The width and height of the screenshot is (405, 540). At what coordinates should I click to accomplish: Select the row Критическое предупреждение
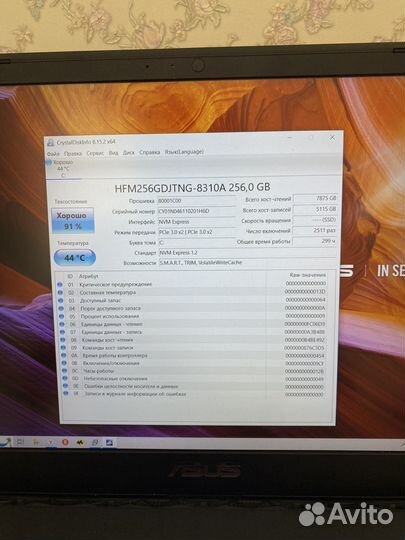(x=192, y=284)
